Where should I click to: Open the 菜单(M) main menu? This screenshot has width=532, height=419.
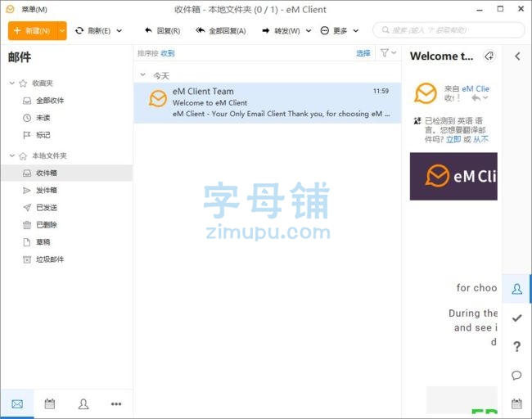(x=34, y=10)
